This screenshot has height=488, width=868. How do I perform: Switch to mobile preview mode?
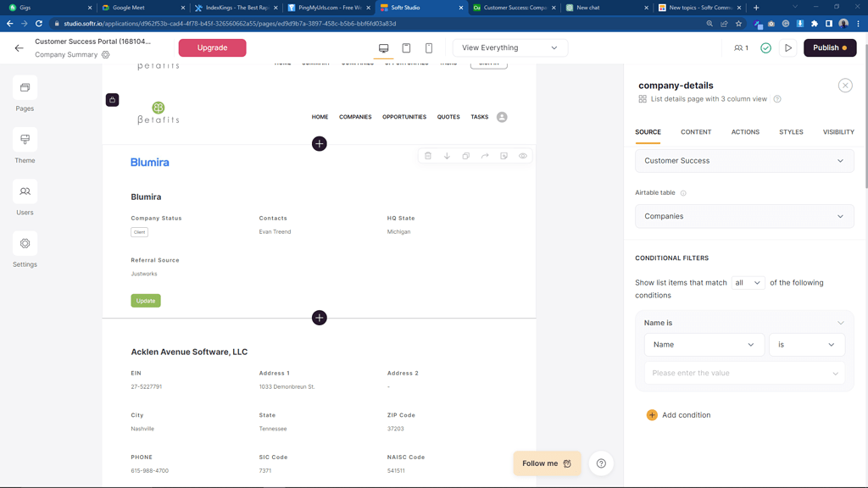tap(428, 48)
